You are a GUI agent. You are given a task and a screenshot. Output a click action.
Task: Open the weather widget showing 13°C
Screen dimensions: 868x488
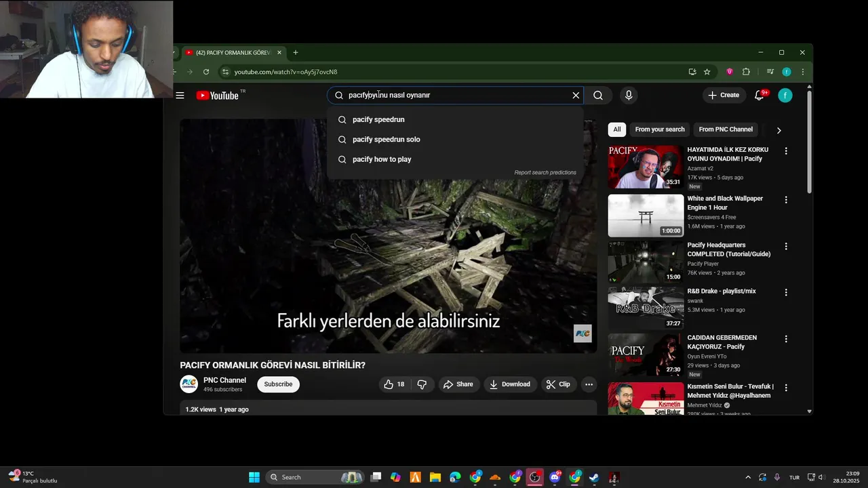tap(33, 477)
